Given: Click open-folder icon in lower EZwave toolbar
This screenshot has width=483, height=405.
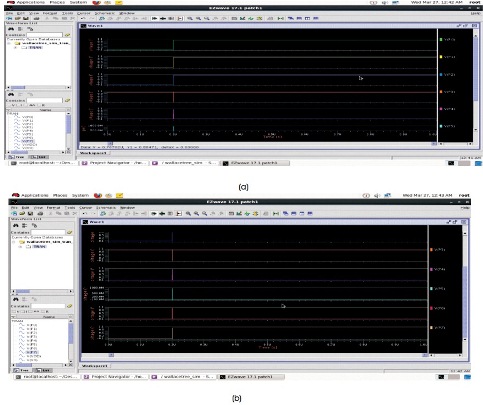Looking at the screenshot, I should 22,214.
